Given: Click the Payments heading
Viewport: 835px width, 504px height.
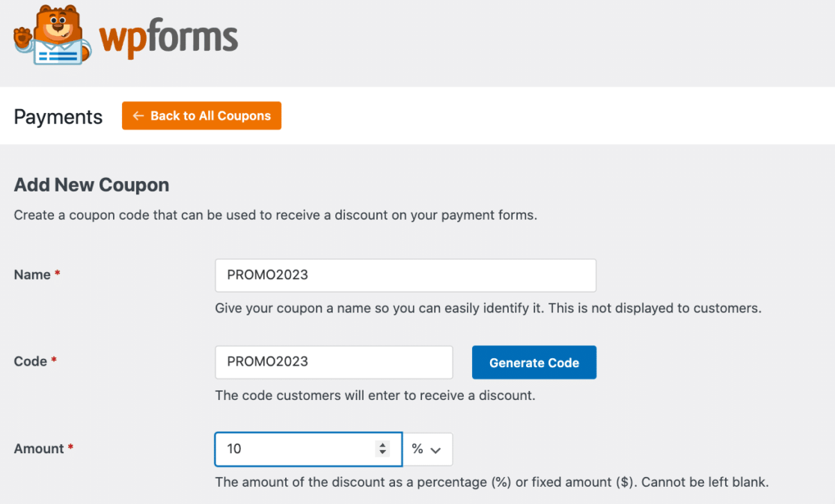Looking at the screenshot, I should [58, 117].
